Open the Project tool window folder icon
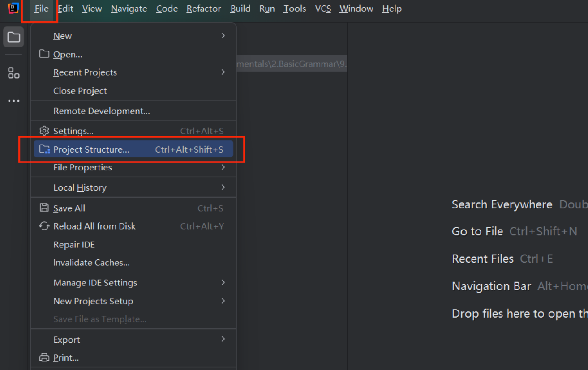Screen dimensions: 588x370 point(13,37)
